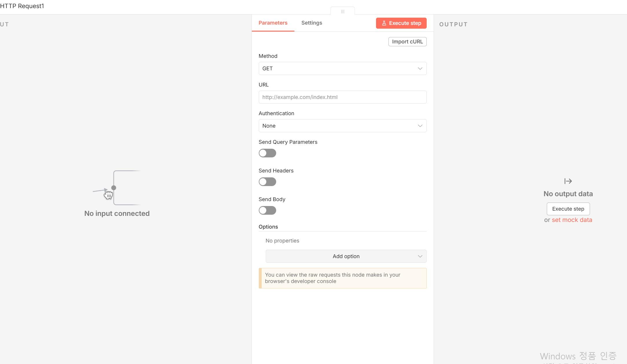Click the No properties placeholder text
Image resolution: width=627 pixels, height=364 pixels.
pyautogui.click(x=282, y=241)
